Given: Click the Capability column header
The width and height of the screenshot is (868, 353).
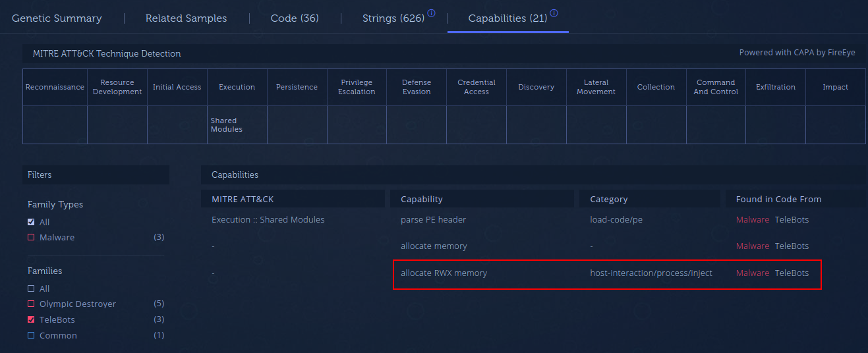Looking at the screenshot, I should tap(422, 199).
